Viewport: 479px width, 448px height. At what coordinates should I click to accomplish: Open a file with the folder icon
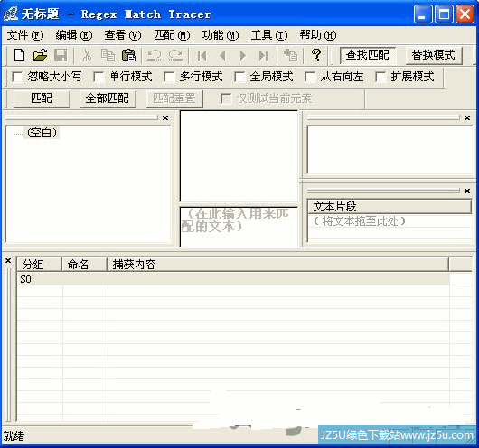40,55
